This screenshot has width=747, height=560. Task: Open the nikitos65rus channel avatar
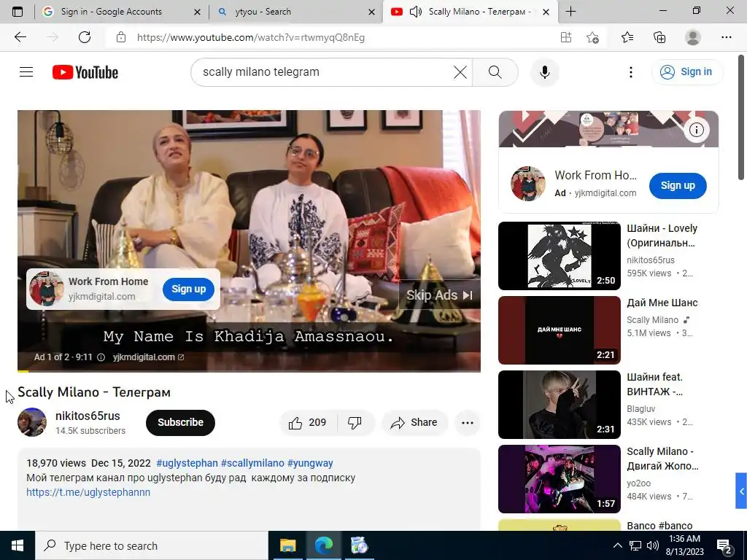pyautogui.click(x=32, y=422)
